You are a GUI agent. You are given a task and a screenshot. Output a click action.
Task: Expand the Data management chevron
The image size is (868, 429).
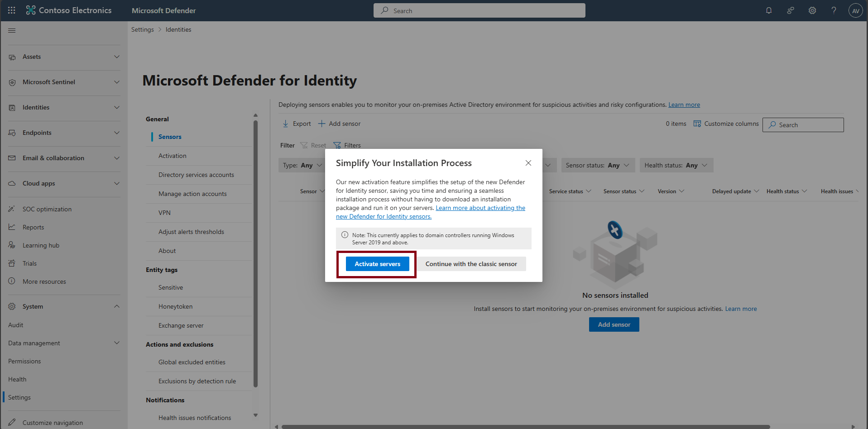coord(117,343)
